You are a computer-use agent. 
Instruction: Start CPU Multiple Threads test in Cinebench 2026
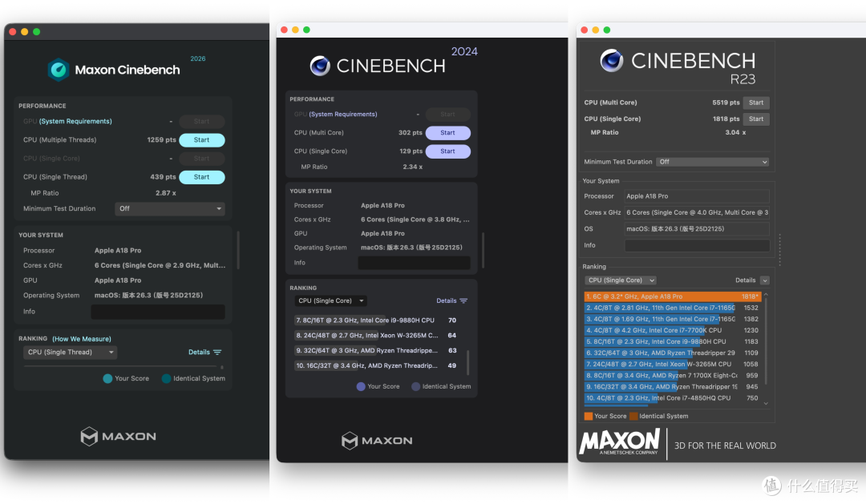click(x=201, y=140)
